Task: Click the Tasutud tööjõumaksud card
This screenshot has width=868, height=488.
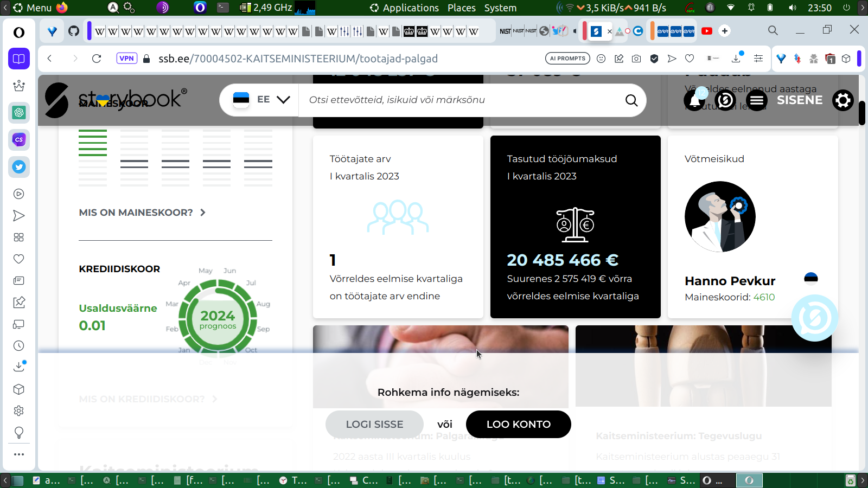Action: [x=576, y=227]
